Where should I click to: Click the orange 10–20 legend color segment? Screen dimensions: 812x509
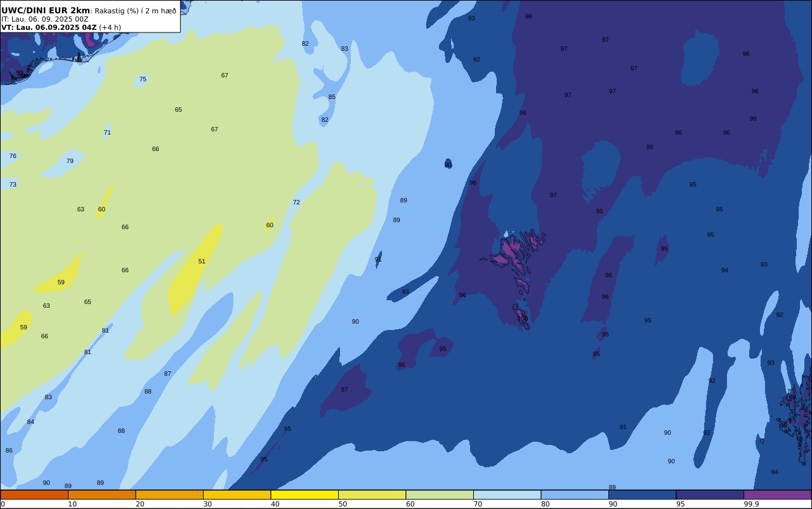101,494
